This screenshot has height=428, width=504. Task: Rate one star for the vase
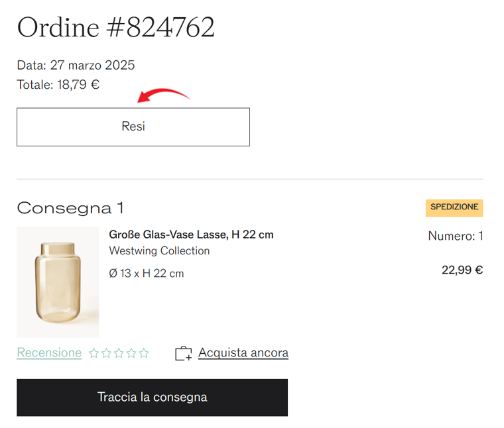(94, 354)
